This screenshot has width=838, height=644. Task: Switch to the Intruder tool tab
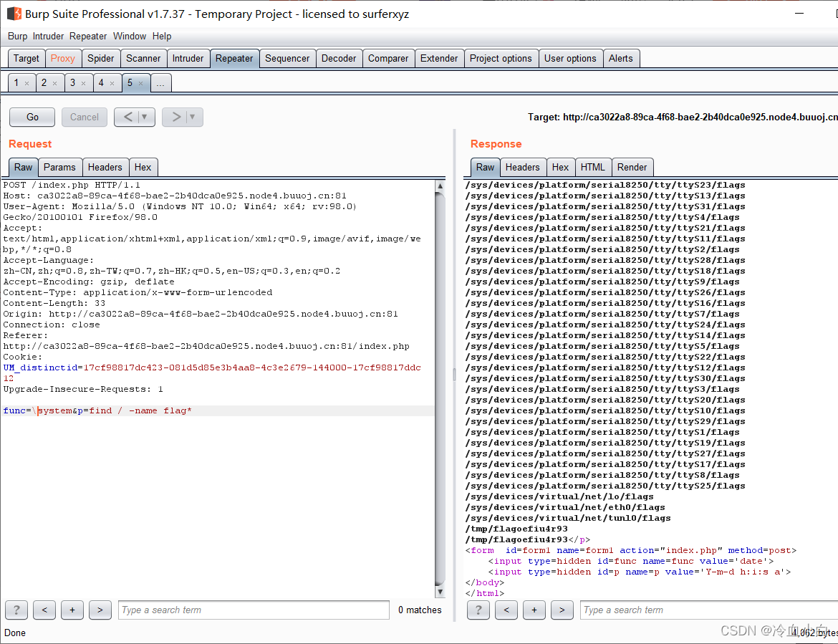point(188,58)
